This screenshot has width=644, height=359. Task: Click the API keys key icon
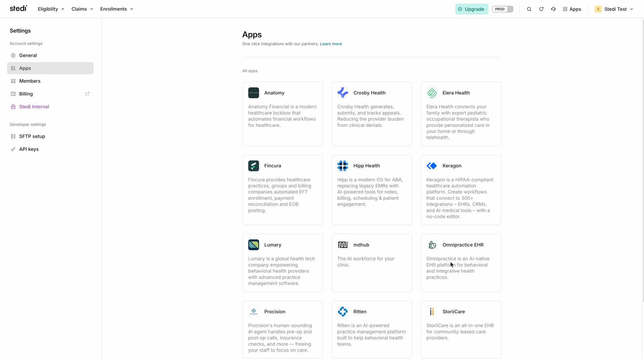tap(13, 149)
